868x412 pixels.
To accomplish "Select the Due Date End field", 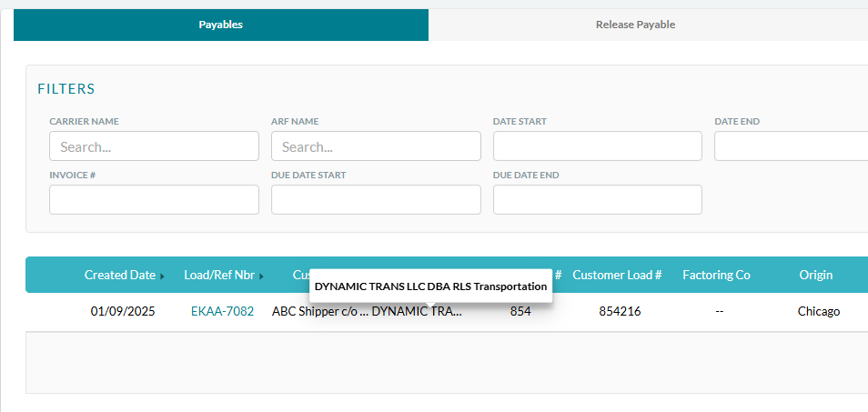I will (597, 200).
